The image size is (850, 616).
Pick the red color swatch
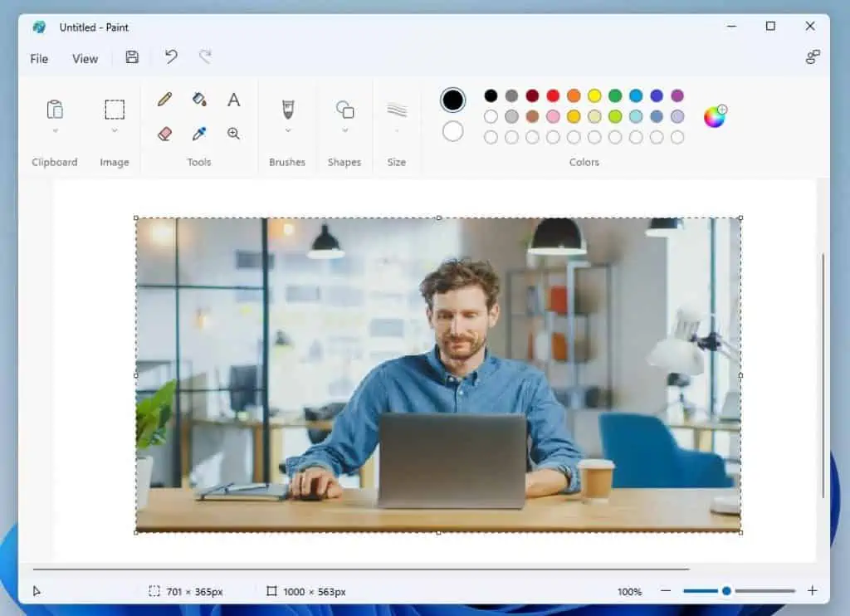553,95
